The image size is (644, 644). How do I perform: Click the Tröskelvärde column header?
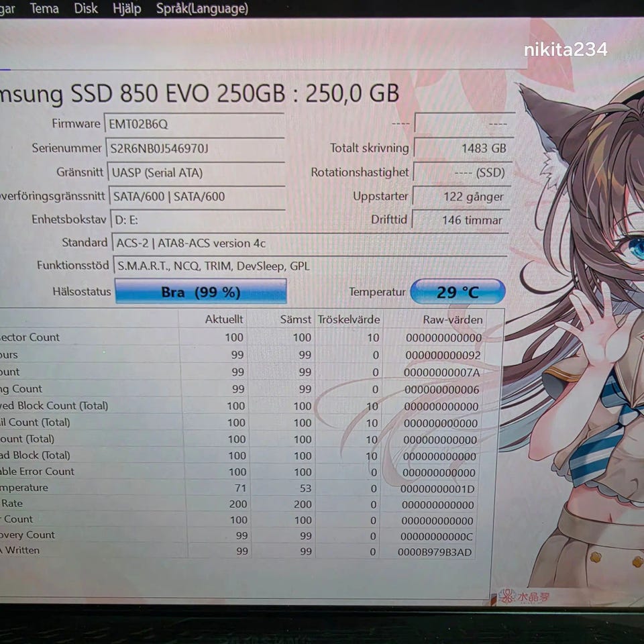pos(349,319)
